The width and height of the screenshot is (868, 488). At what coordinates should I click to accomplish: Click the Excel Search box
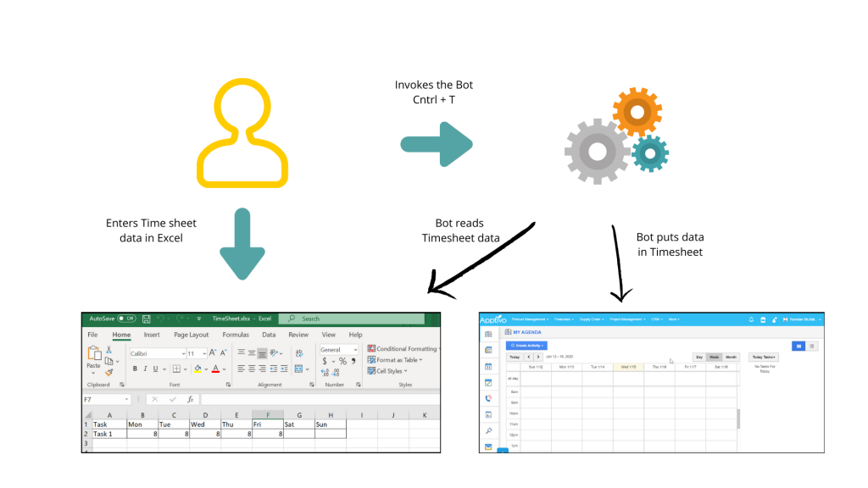click(352, 319)
